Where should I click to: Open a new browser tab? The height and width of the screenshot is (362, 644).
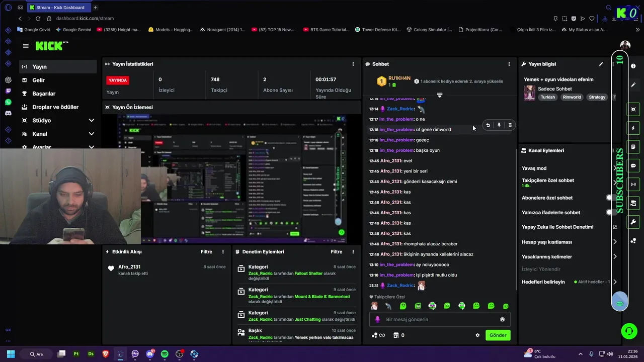point(95,8)
